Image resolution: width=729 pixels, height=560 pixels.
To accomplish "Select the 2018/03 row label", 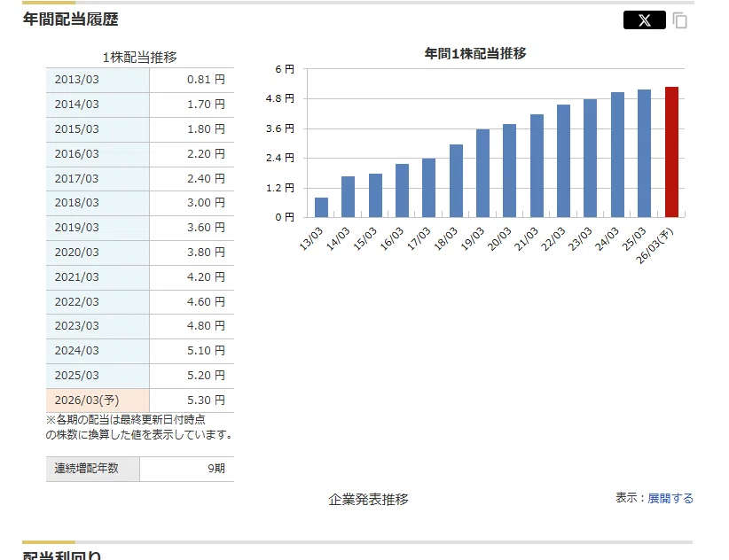I will tap(76, 202).
